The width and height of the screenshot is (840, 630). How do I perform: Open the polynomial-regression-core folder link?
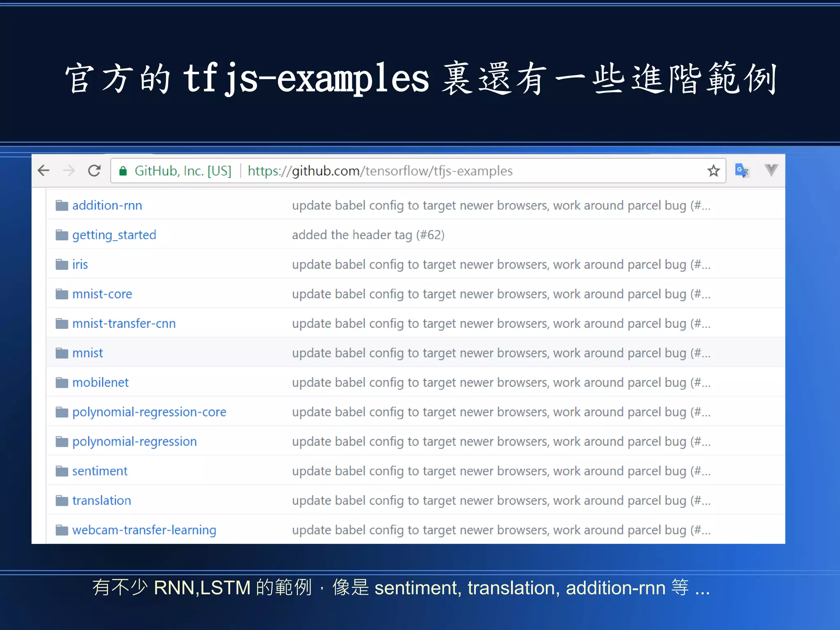[149, 412]
